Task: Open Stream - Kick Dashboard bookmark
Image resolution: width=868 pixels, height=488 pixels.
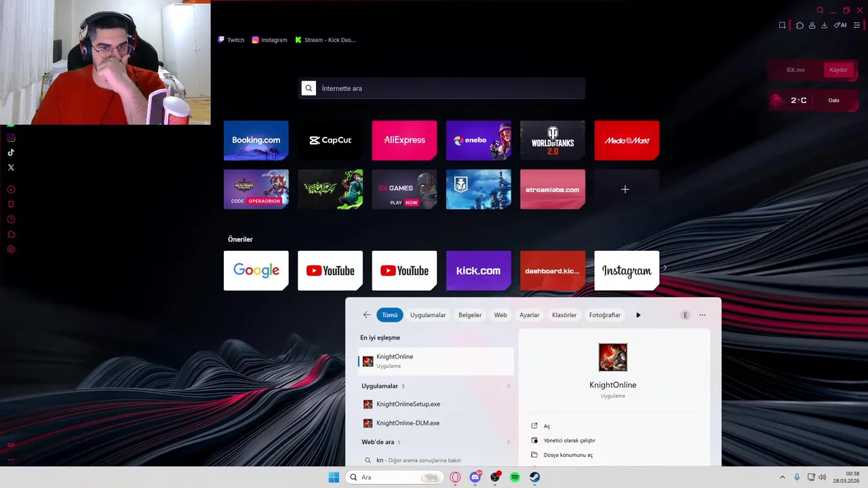Action: [325, 40]
